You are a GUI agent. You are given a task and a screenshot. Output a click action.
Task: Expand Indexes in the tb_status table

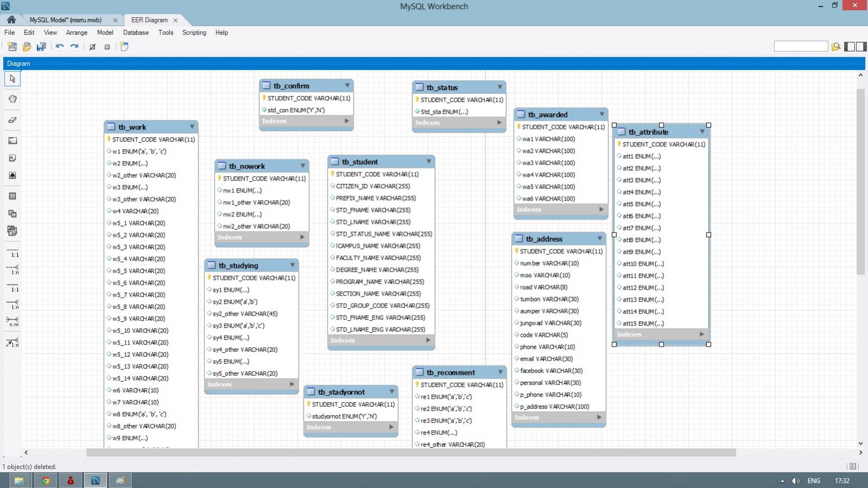pyautogui.click(x=500, y=123)
